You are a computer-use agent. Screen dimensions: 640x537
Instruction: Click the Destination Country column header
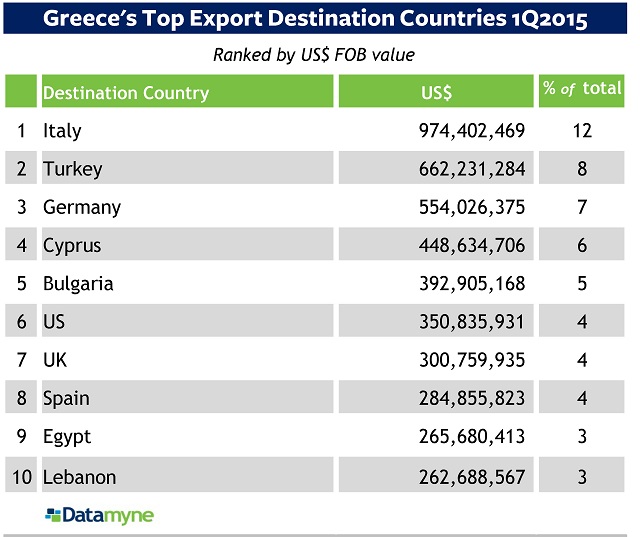126,93
